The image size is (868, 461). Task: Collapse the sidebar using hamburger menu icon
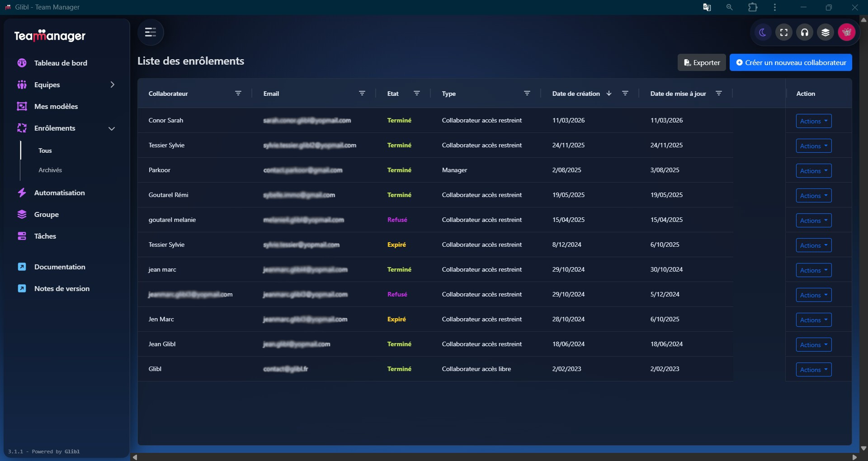coord(151,33)
